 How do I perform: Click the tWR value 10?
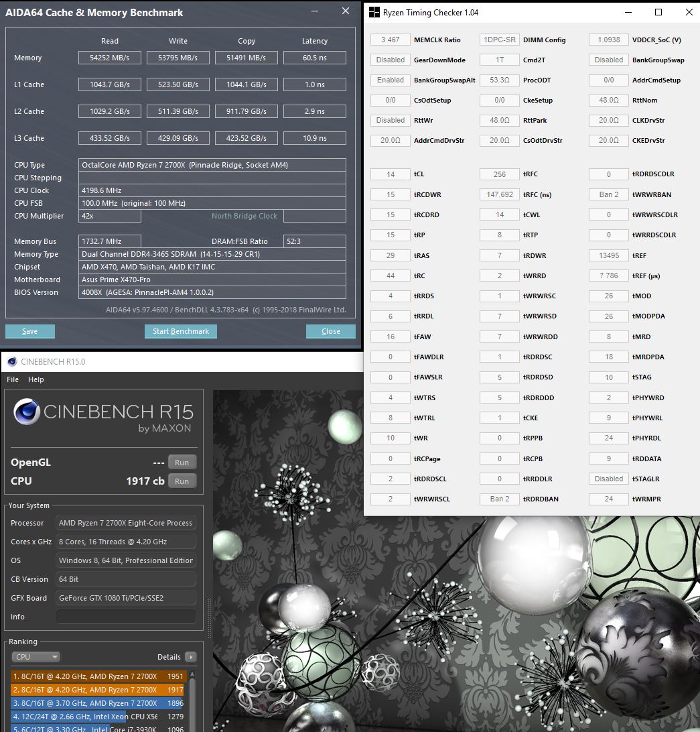click(x=391, y=438)
